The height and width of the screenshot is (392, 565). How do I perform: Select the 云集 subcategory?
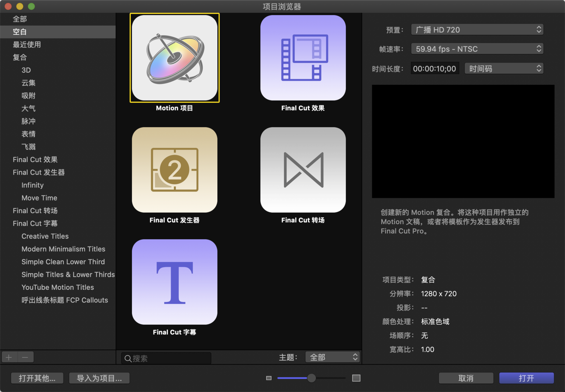coord(58,83)
